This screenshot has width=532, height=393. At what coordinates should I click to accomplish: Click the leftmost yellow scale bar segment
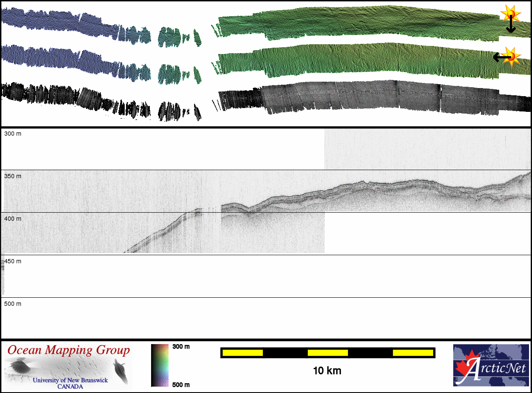pos(243,353)
